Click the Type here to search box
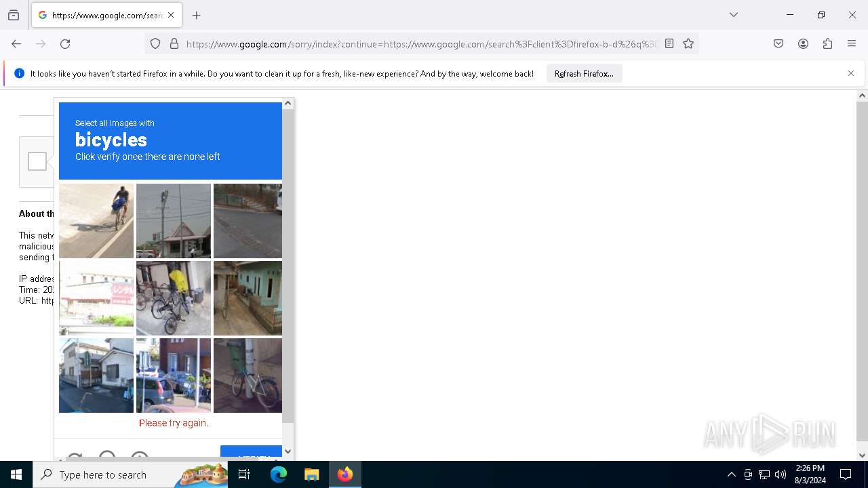Viewport: 868px width, 488px height. (131, 474)
